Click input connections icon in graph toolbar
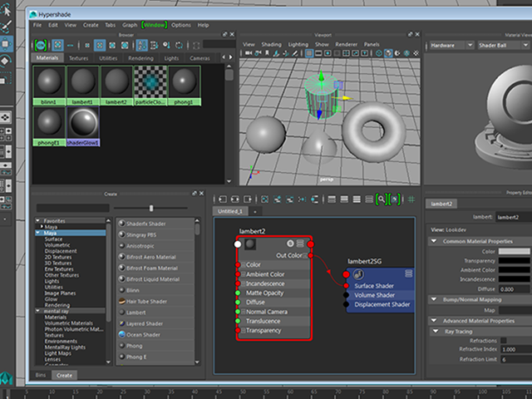Screen dimensions: 532x399 click(223, 199)
